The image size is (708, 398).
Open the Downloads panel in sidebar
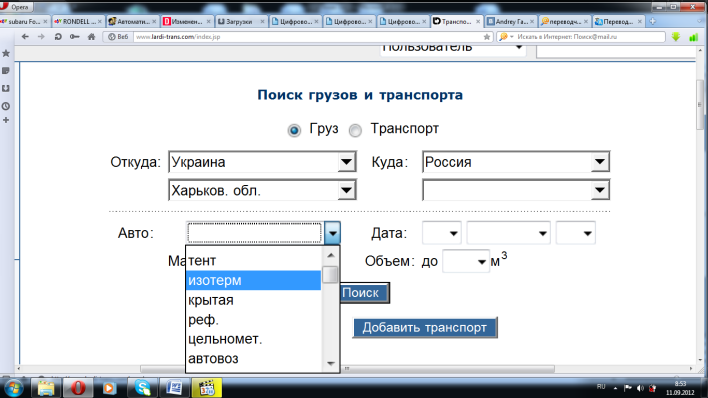point(6,89)
